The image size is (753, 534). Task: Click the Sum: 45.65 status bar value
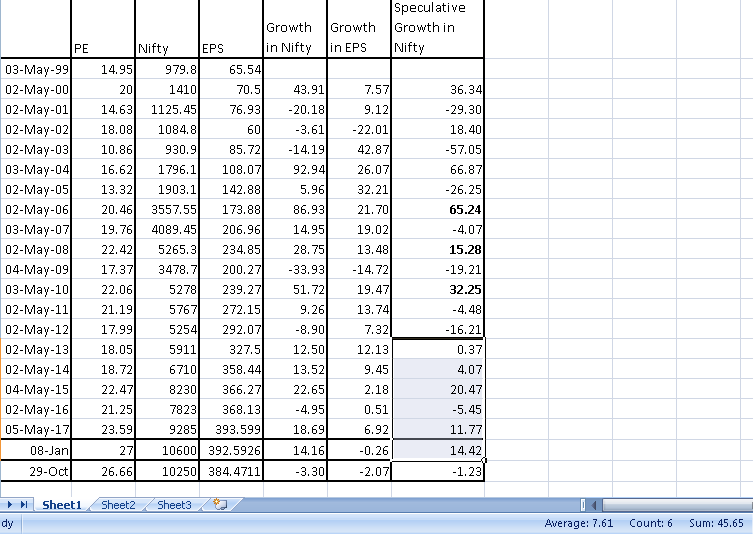click(x=714, y=523)
